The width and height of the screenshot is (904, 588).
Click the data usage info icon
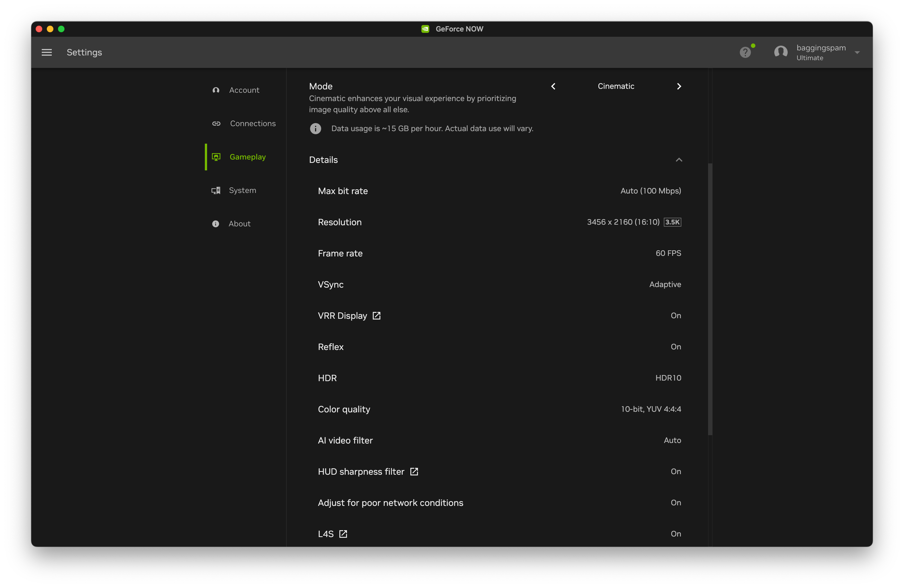tap(315, 129)
